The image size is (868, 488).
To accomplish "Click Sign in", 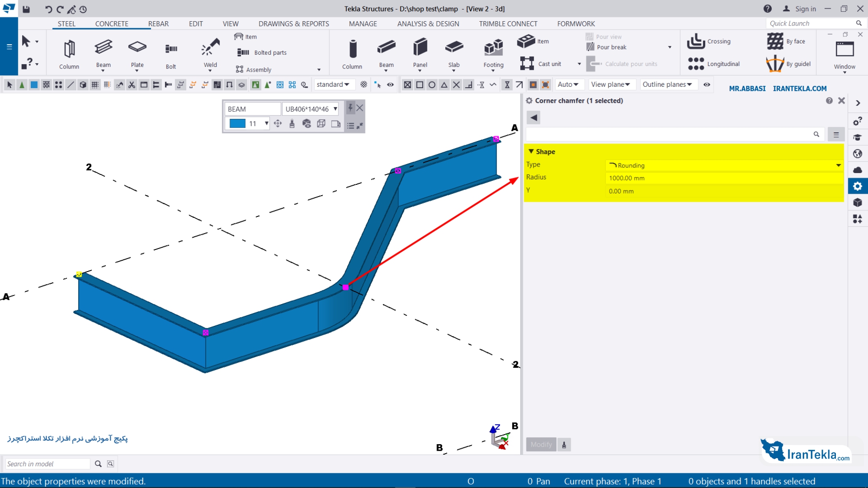I will 799,9.
